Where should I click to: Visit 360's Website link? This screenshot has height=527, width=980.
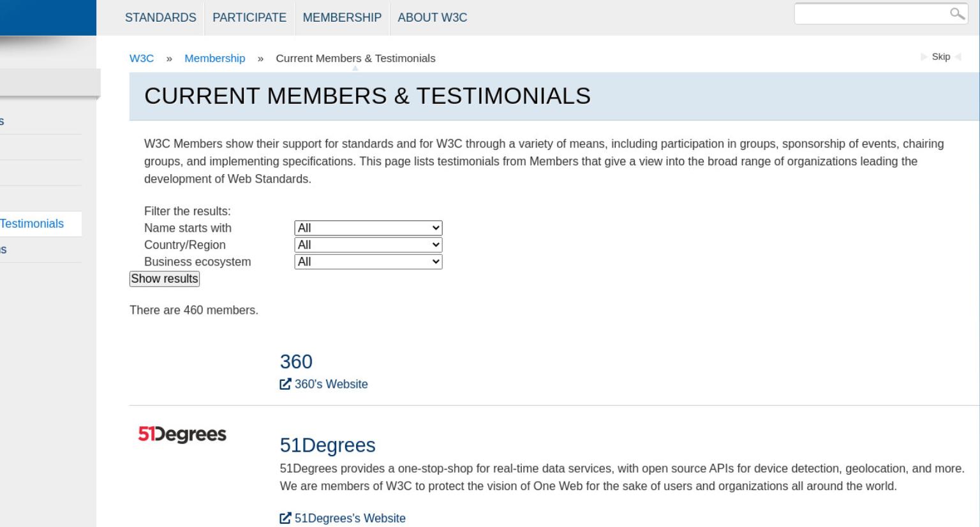[331, 384]
